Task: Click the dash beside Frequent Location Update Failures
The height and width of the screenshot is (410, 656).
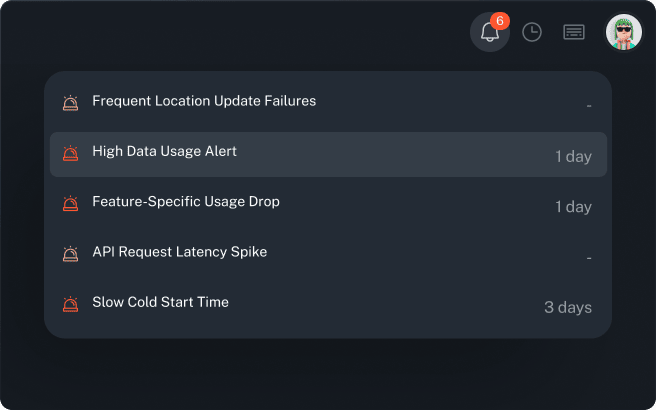Action: (589, 106)
